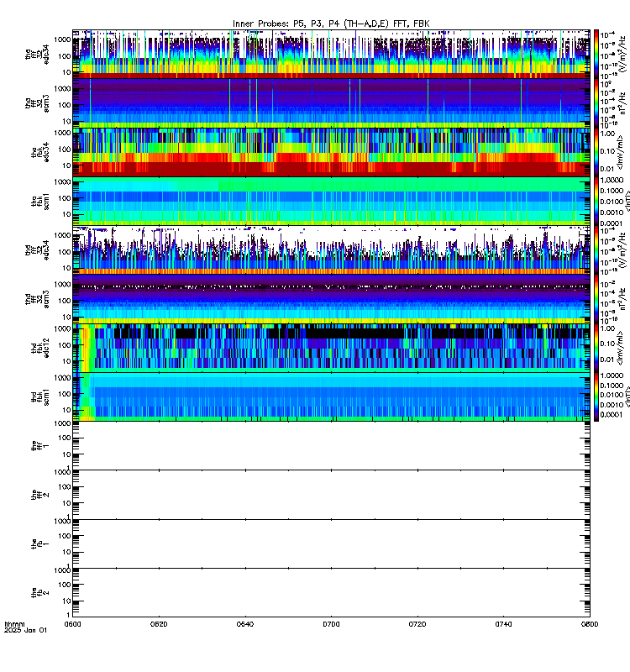Image resolution: width=630 pixels, height=672 pixels.
Task: Click the 'tha fbk edc34' panel label
Action: tap(40, 152)
